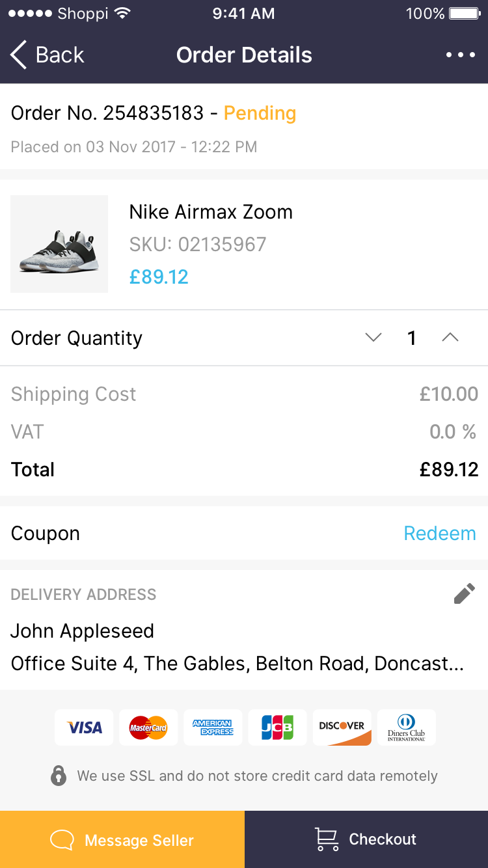Viewport: 488px width, 868px height.
Task: Select the Diners Club card icon
Action: tap(407, 727)
